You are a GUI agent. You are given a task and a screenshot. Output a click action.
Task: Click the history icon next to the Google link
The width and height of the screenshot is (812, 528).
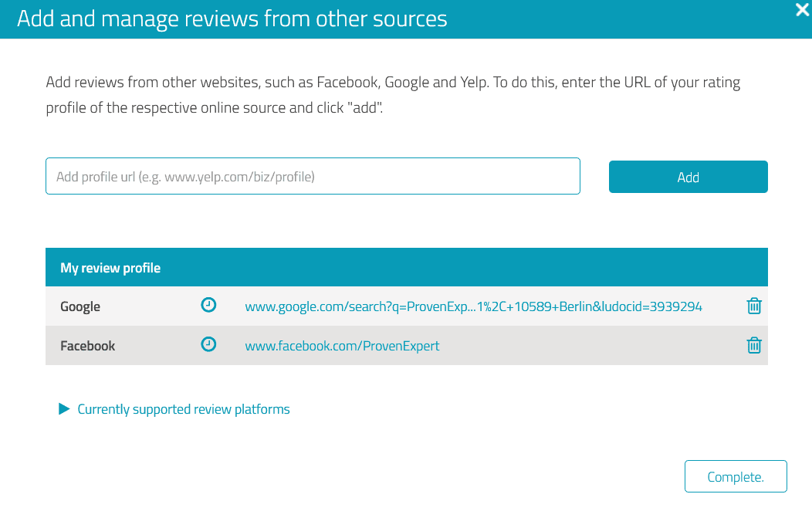[208, 305]
